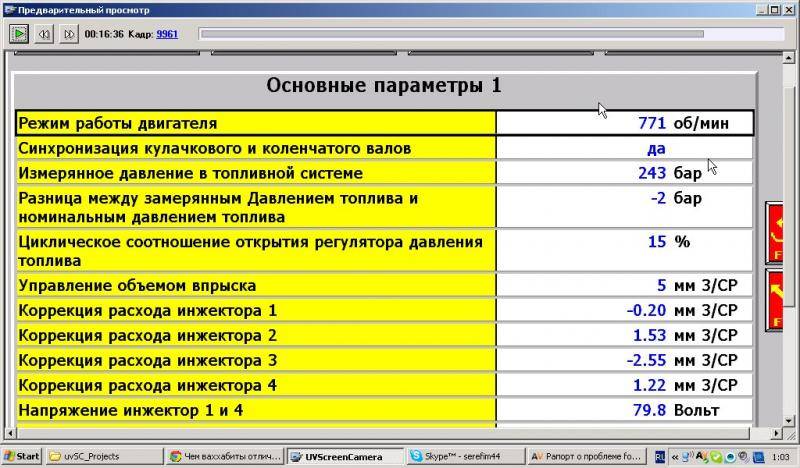Click the window title bar icon
This screenshot has height=468, width=800.
coord(10,10)
